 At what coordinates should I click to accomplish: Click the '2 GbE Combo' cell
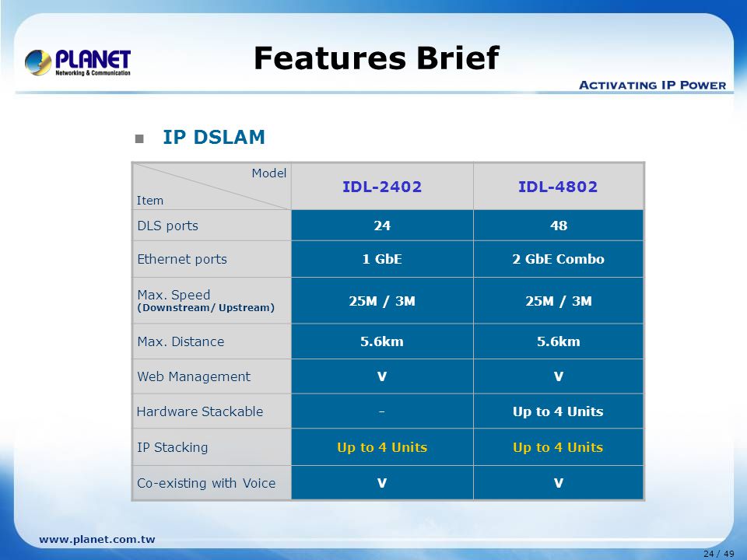click(559, 259)
